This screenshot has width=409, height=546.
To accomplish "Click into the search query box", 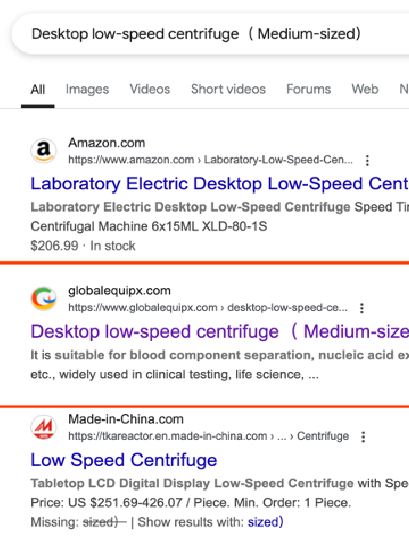I will point(210,34).
